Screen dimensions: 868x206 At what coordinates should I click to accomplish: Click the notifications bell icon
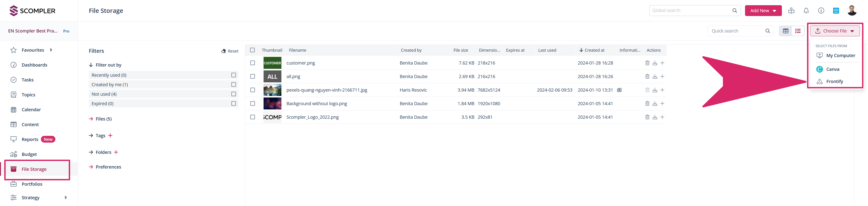806,11
